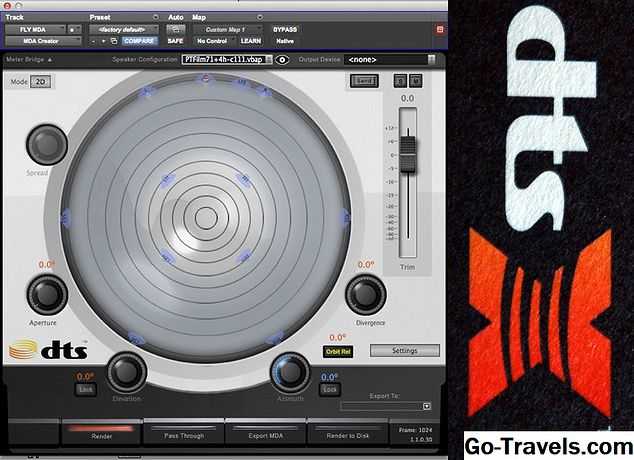Screen dimensions: 634x460
Task: Expand the Meter Bridge
Action: [x=29, y=59]
